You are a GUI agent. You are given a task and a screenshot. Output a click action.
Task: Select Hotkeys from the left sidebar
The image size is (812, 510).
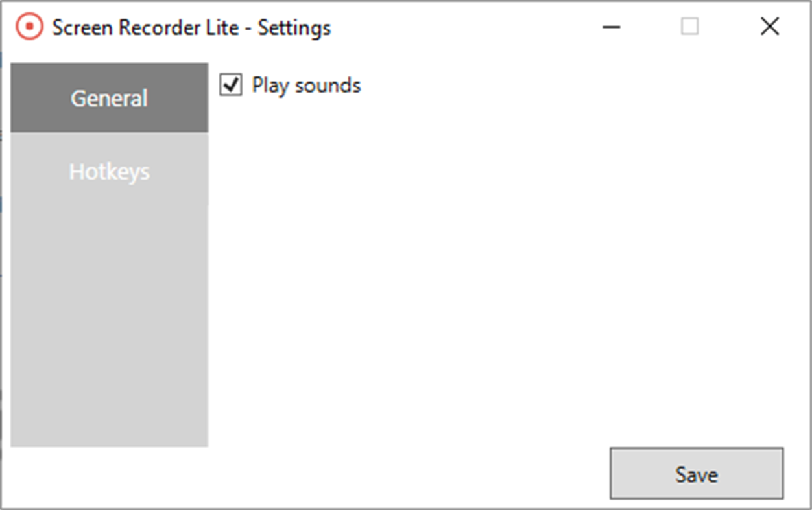pyautogui.click(x=109, y=171)
